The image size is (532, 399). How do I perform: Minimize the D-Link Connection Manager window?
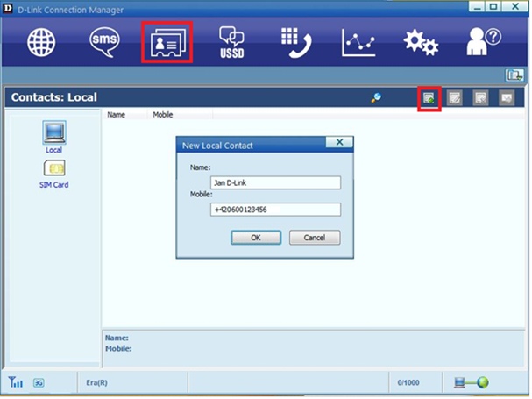pyautogui.click(x=477, y=7)
